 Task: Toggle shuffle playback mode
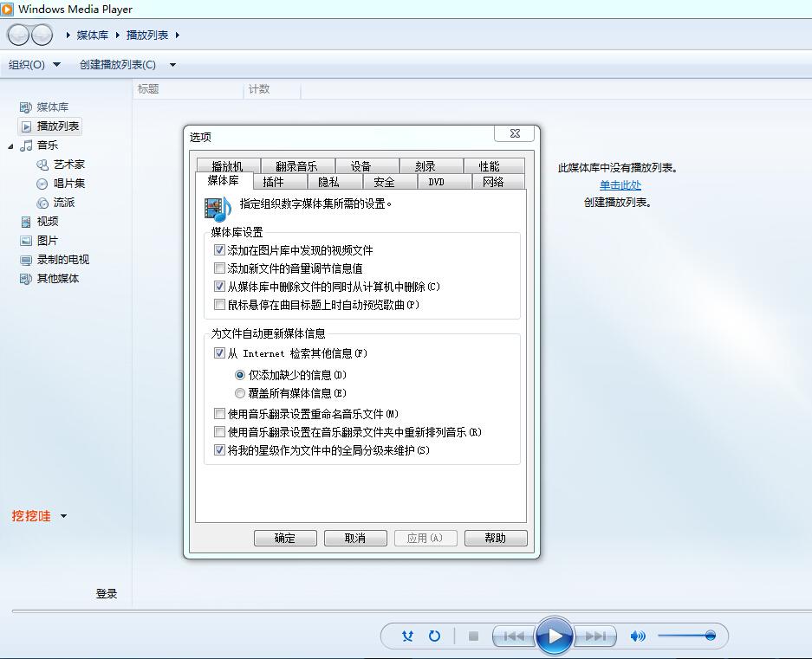pos(407,636)
